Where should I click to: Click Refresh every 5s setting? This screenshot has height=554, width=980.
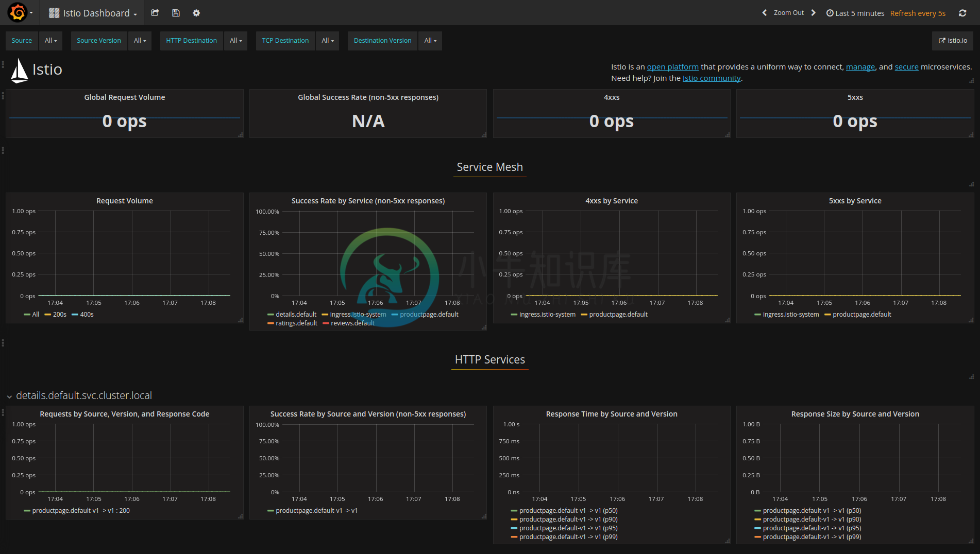(918, 13)
